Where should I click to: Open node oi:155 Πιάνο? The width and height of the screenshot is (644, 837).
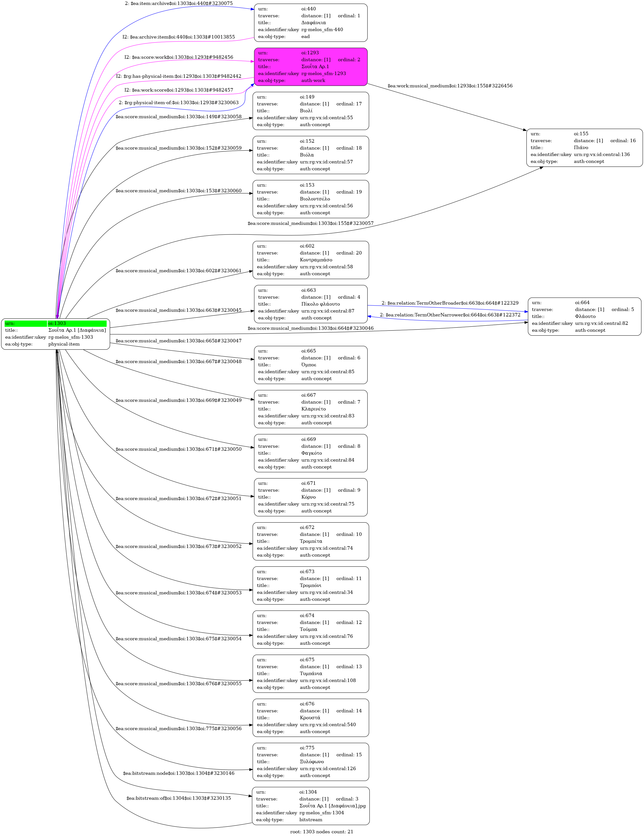tap(584, 148)
